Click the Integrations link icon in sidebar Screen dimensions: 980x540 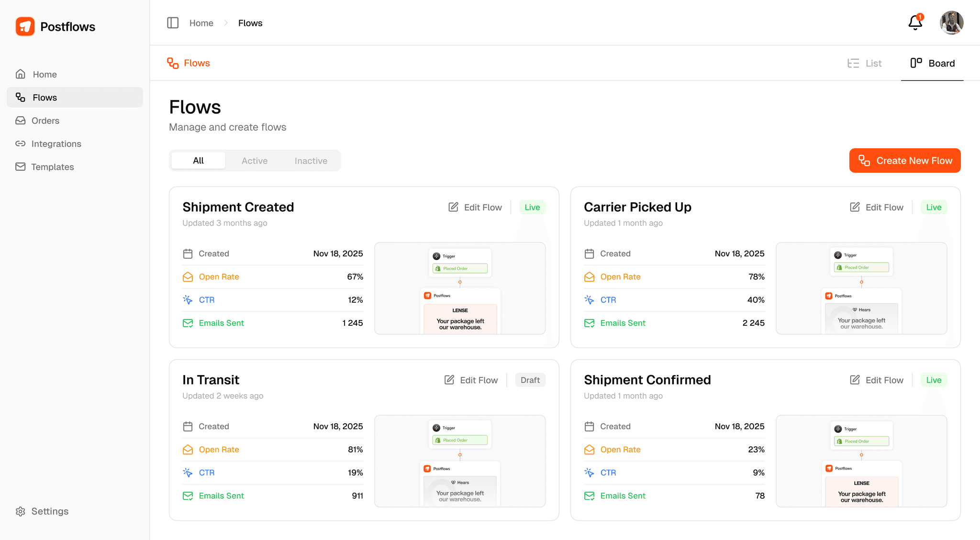pos(20,143)
